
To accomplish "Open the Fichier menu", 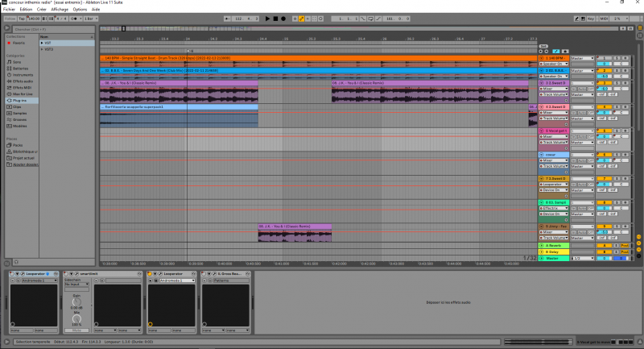I will tap(9, 9).
